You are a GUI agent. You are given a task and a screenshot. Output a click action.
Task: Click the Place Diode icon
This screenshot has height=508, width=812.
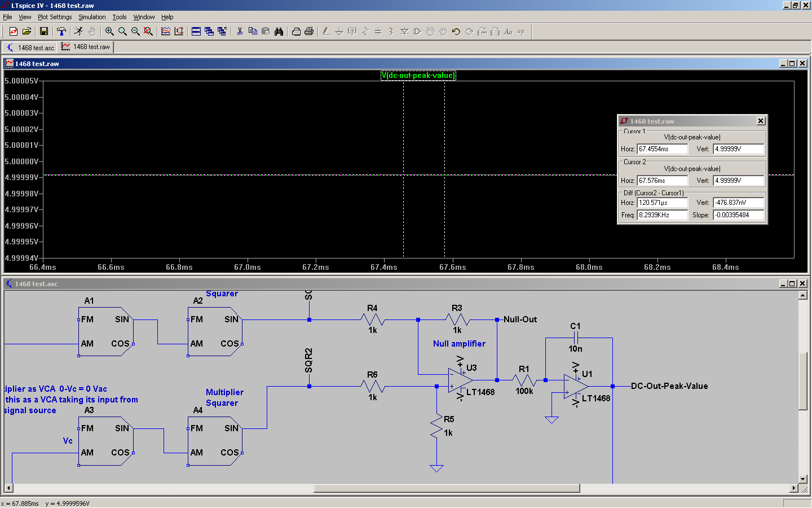click(x=404, y=32)
